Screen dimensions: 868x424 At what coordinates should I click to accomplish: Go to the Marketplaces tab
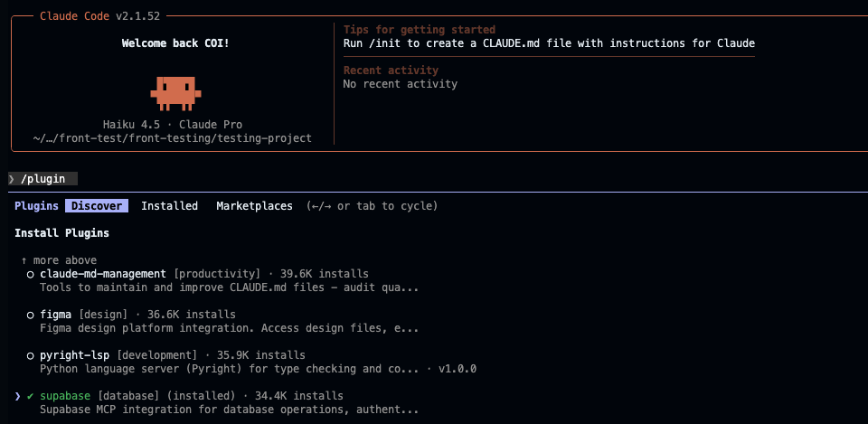point(254,206)
